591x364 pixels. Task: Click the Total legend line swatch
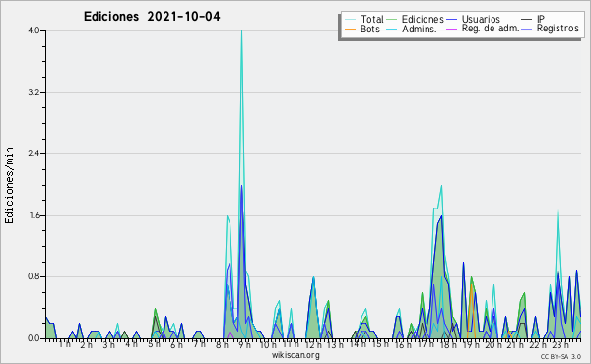pyautogui.click(x=350, y=20)
